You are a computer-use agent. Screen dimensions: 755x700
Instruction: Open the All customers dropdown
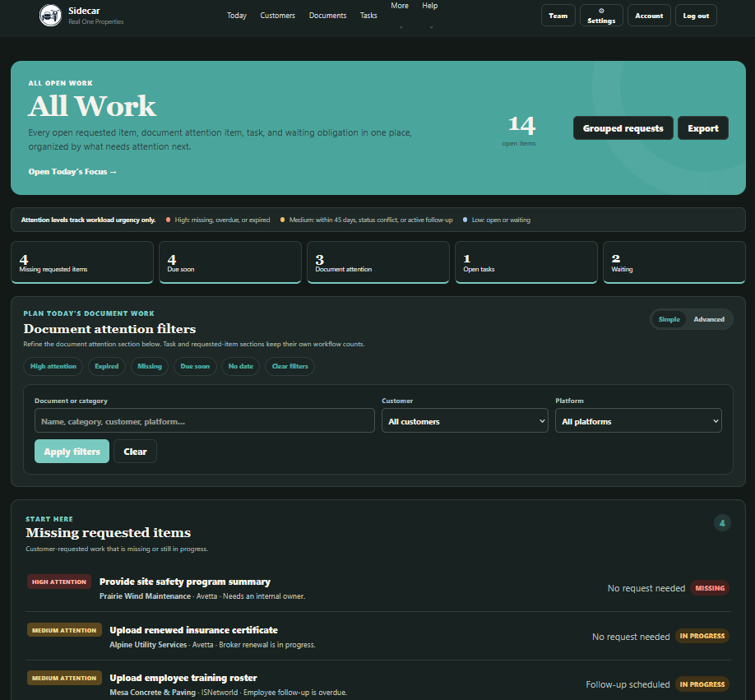[465, 421]
